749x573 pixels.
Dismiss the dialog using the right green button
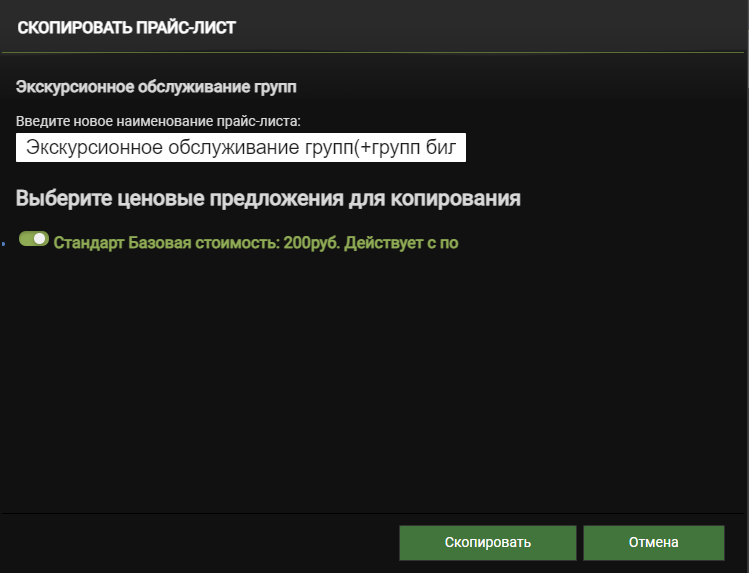(x=653, y=542)
